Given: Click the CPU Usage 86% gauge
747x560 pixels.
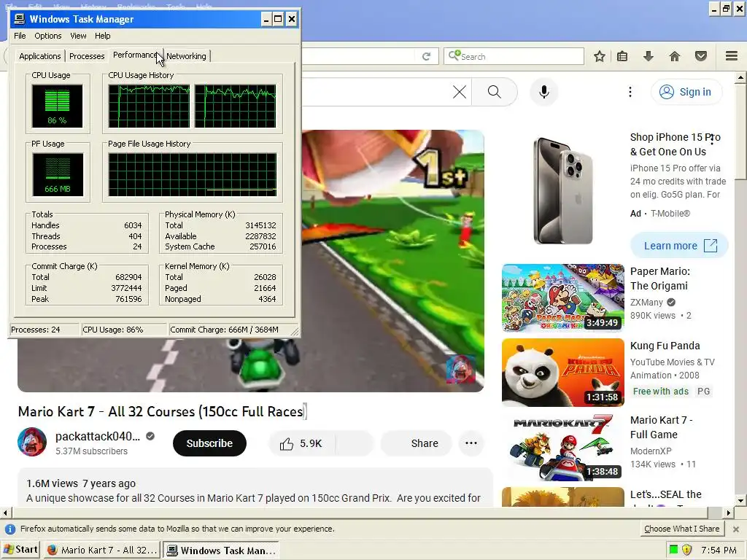Looking at the screenshot, I should click(57, 106).
